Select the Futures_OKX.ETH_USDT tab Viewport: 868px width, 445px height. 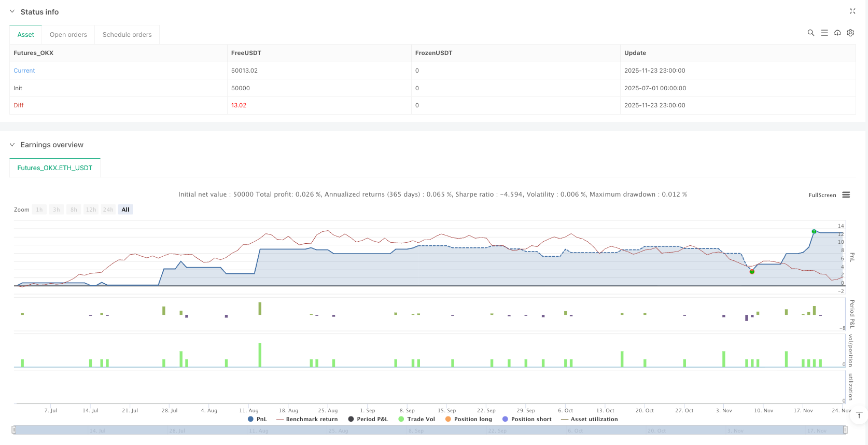pyautogui.click(x=55, y=168)
